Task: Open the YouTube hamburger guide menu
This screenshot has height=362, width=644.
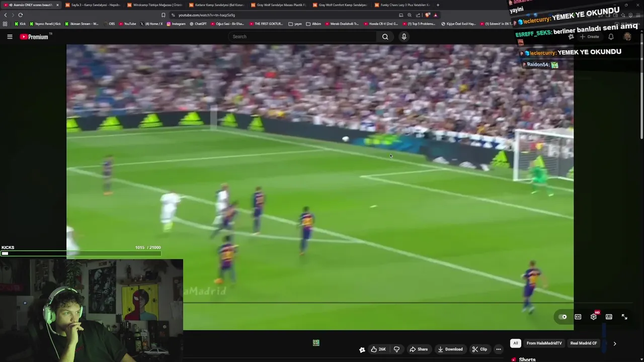Action: pos(10,37)
